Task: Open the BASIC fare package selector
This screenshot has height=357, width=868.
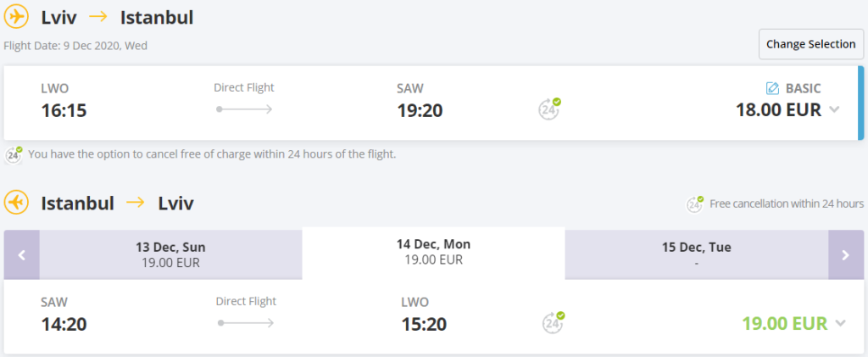Action: click(x=793, y=88)
